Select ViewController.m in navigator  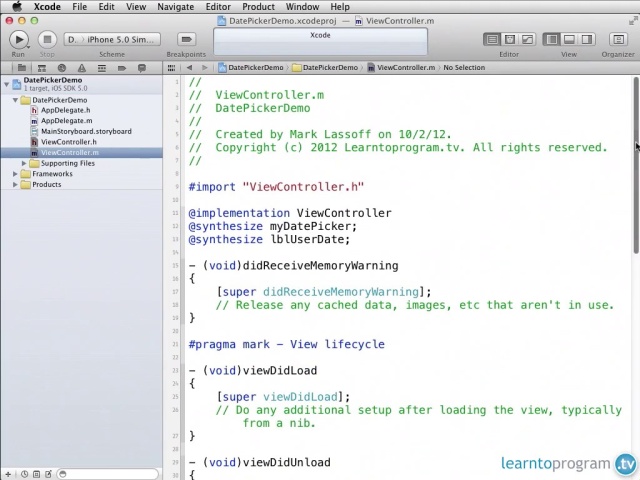pyautogui.click(x=82, y=153)
